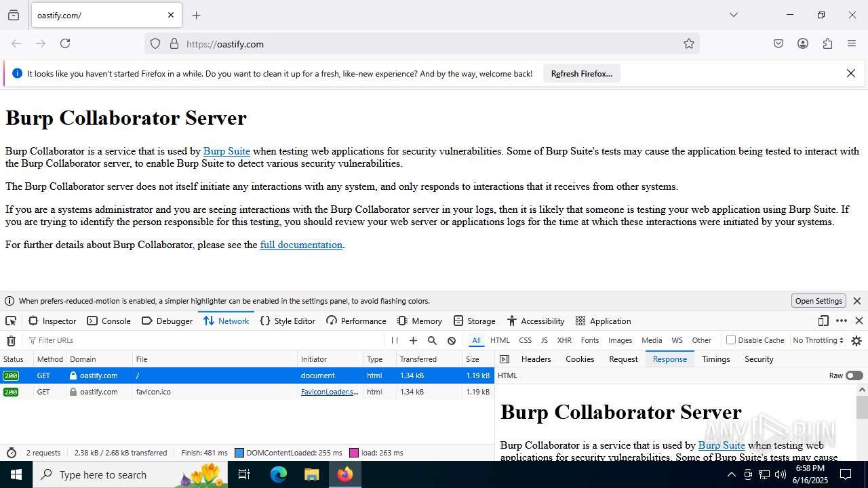This screenshot has width=868, height=488.
Task: Toggle the Raw response switch
Action: (x=854, y=375)
